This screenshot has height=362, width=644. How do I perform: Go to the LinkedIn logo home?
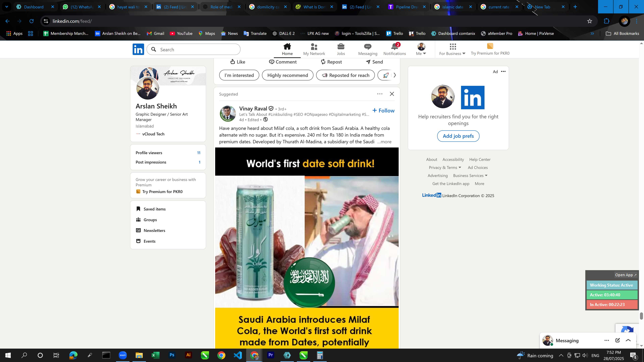138,49
